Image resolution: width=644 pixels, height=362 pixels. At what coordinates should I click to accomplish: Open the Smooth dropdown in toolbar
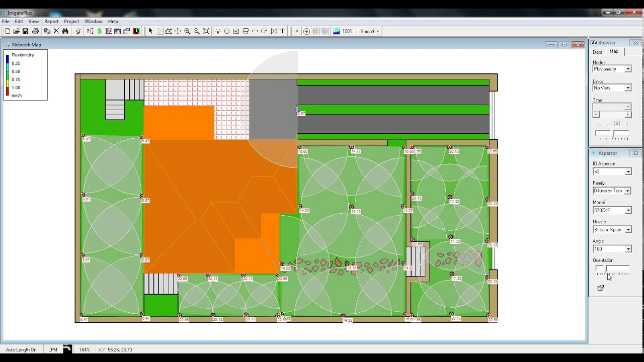tap(370, 31)
